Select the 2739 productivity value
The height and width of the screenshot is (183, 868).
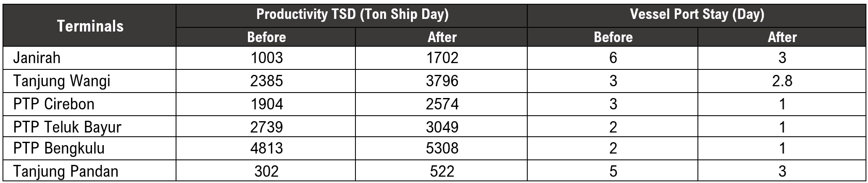tap(266, 127)
